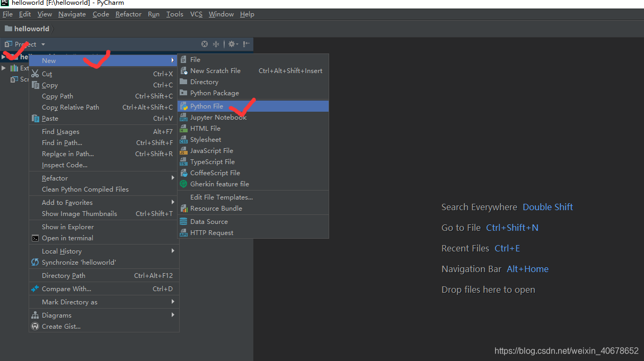644x361 pixels.
Task: Select Find Usages
Action: [x=103, y=132]
